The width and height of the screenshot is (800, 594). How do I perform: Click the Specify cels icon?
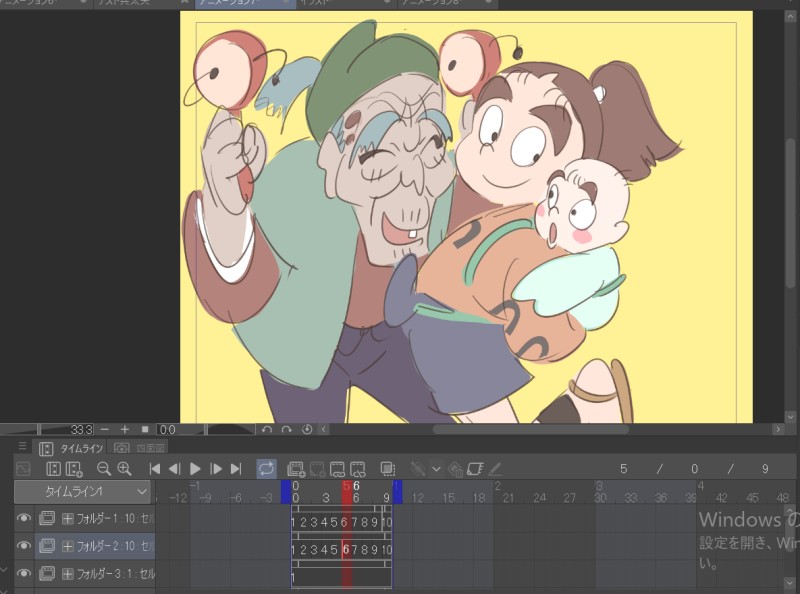[x=337, y=469]
